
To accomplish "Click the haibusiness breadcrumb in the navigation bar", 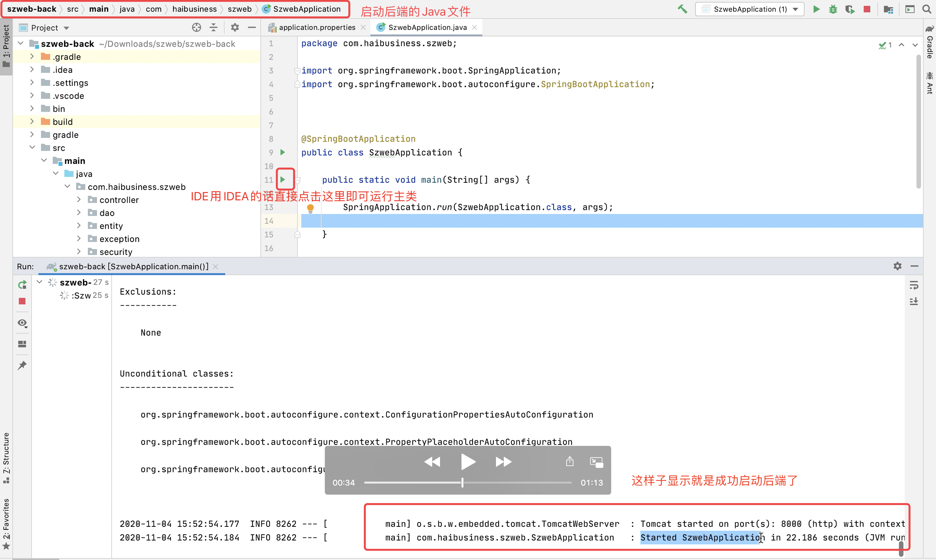I will pos(194,9).
